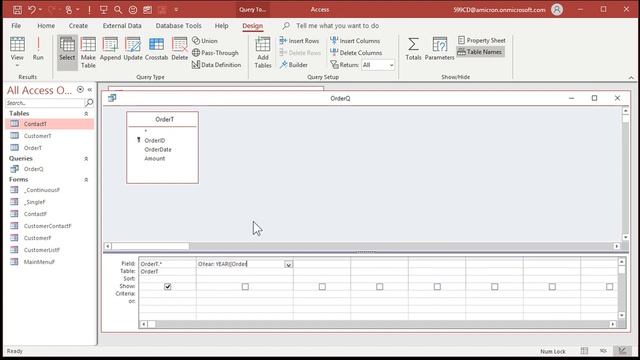Open the Property Sheet

tap(481, 40)
